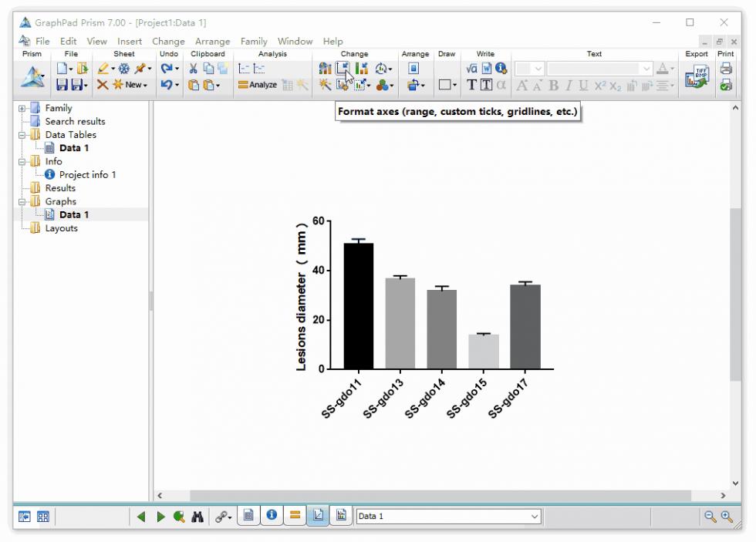Click the Save icon in the File group

[x=62, y=85]
